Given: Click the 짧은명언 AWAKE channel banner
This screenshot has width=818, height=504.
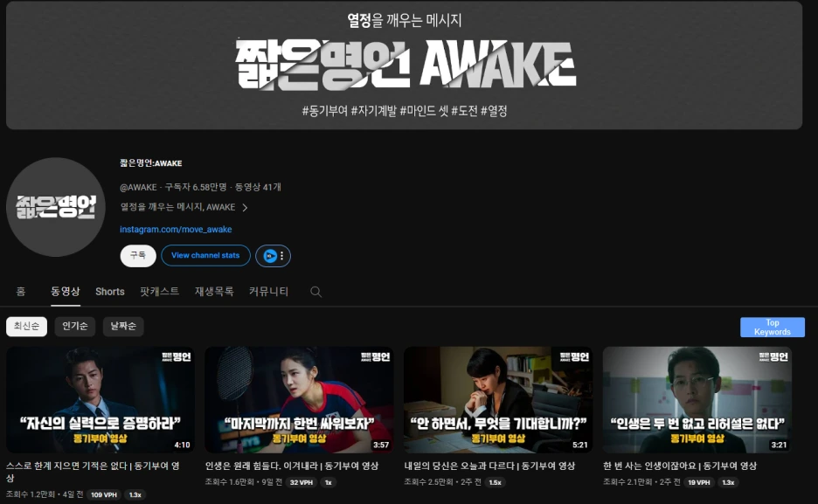Looking at the screenshot, I should point(405,65).
